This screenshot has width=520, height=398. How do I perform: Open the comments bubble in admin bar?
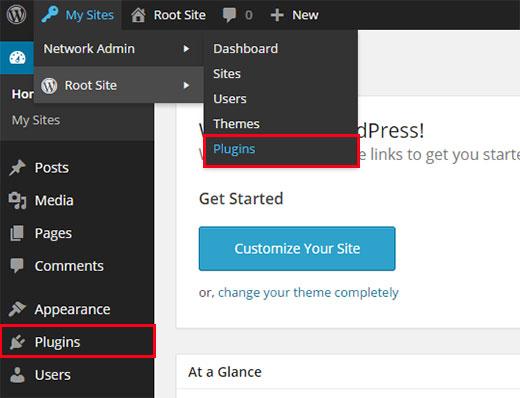coord(229,15)
